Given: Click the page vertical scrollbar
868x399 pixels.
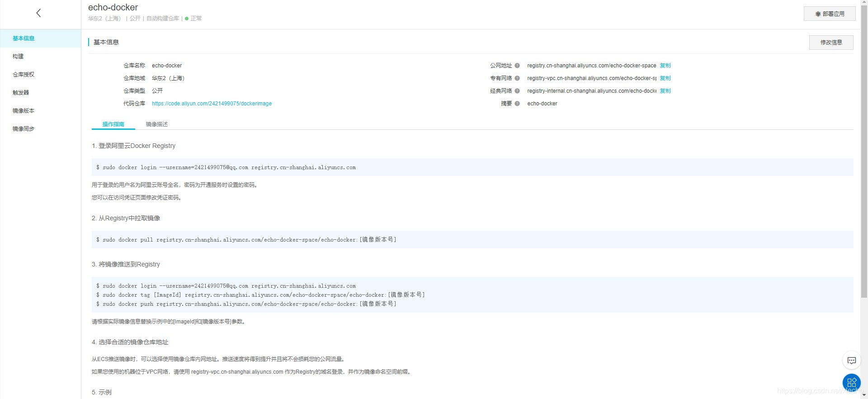Looking at the screenshot, I should point(864,152).
